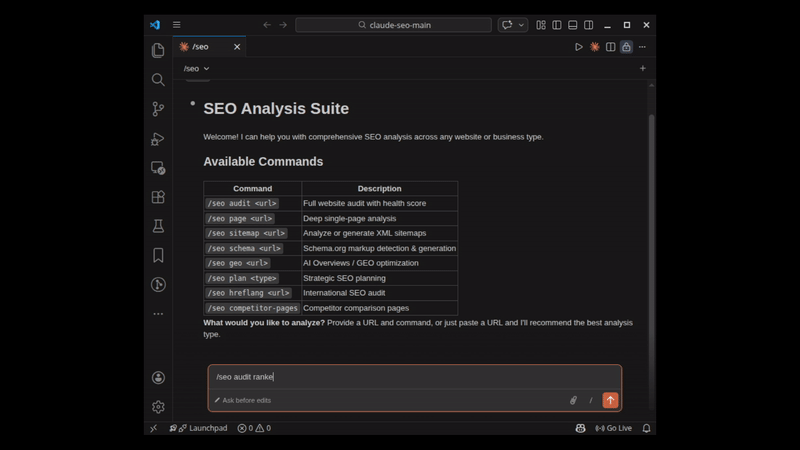Open the Run and Debug view

[158, 139]
